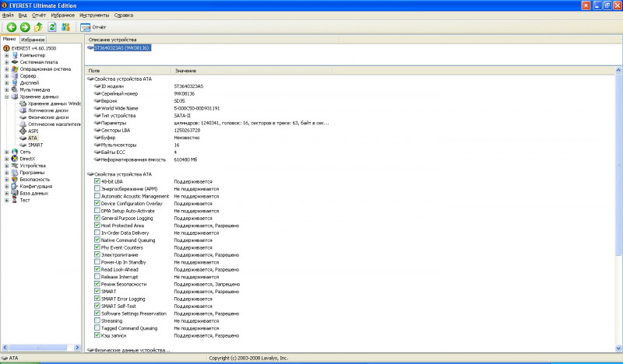Viewport: 623px width, 364px height.
Task: Select the Сеть tree node
Action: (25, 152)
